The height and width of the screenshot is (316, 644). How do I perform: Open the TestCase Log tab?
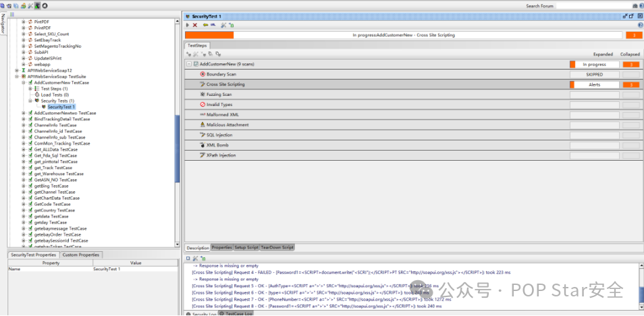coord(238,313)
